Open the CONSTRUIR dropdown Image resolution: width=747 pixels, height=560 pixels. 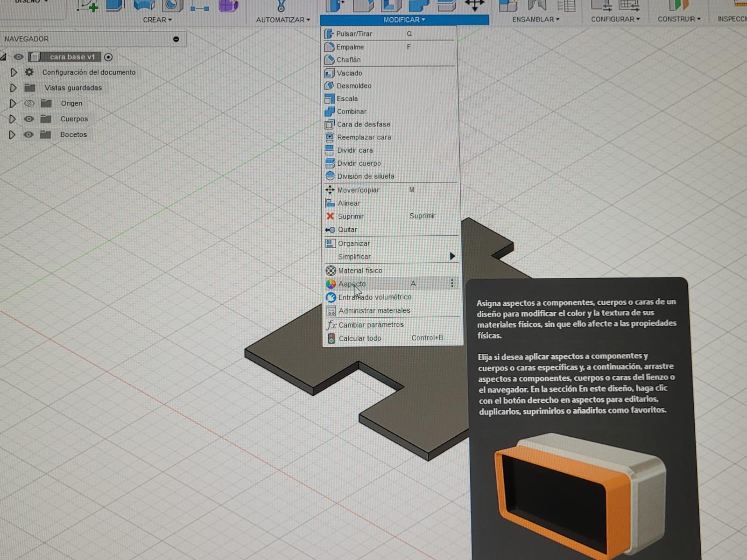(679, 19)
